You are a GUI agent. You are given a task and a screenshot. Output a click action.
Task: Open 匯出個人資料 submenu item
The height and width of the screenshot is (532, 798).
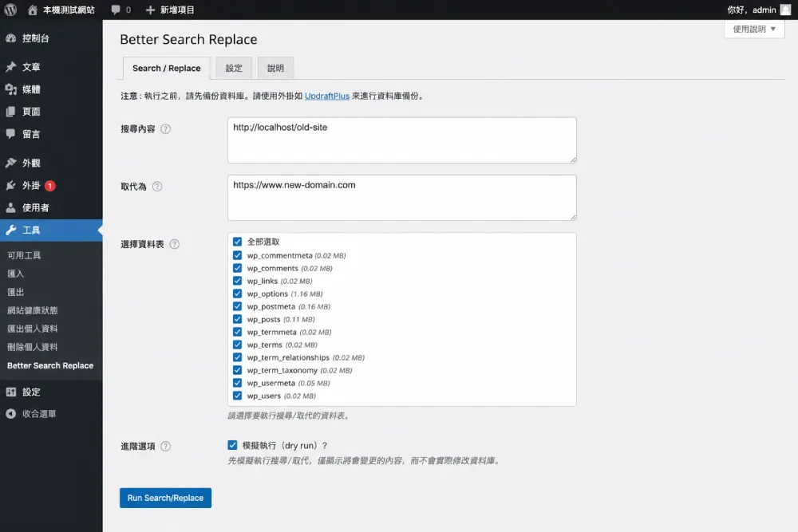point(33,329)
